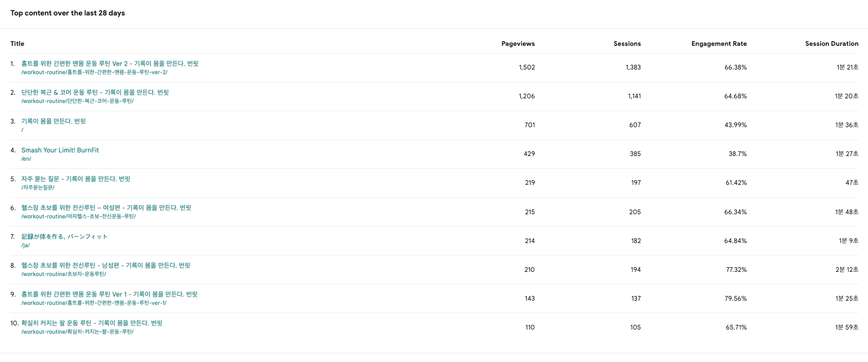
Task: Click the /ja/ URL path text
Action: (x=26, y=245)
